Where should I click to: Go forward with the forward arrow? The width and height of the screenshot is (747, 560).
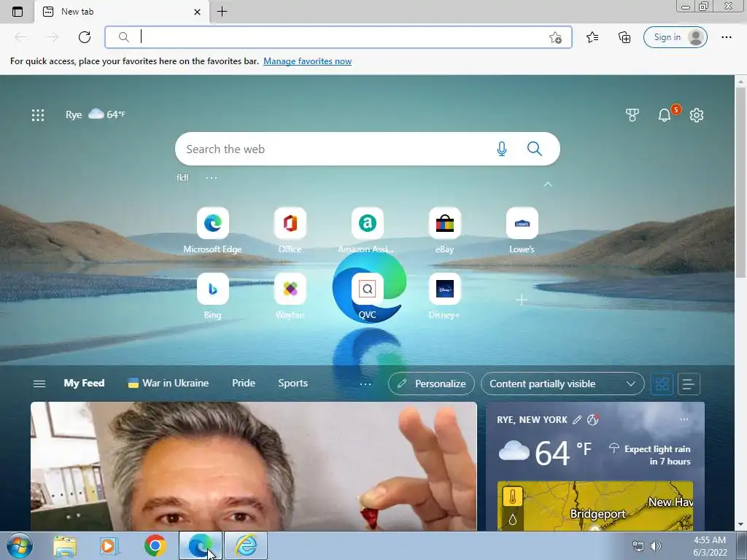click(x=53, y=37)
